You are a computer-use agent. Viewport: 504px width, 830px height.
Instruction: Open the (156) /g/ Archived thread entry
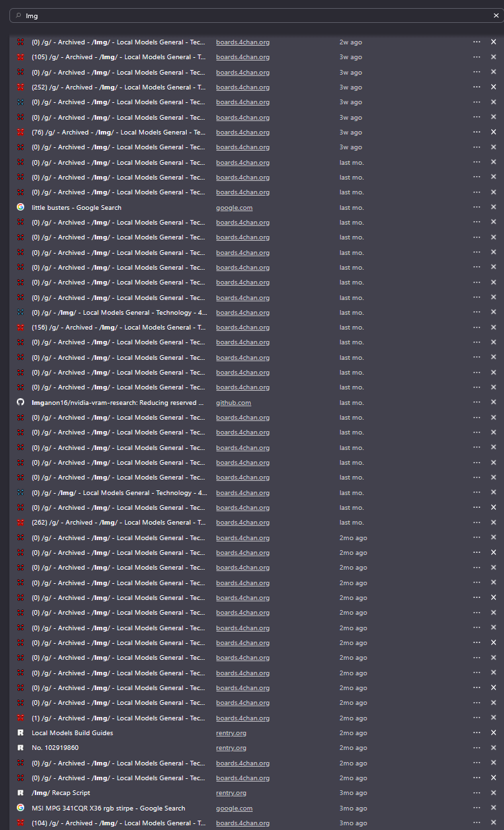[x=118, y=328]
